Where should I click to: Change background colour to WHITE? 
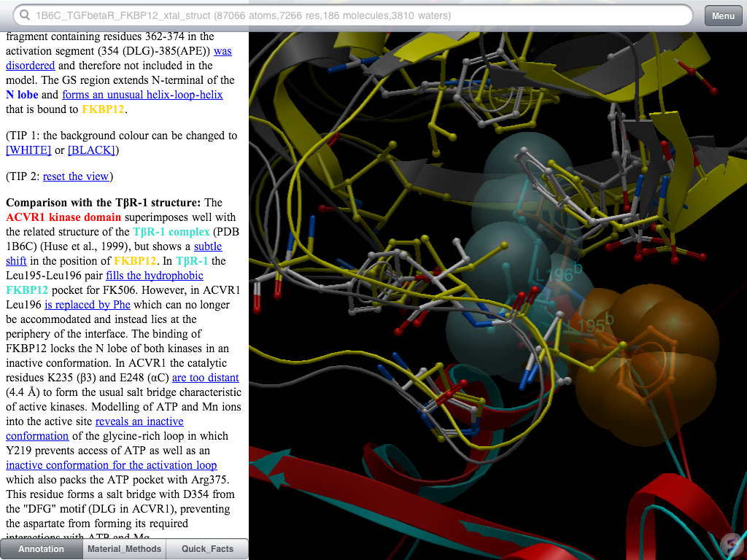[x=28, y=149]
